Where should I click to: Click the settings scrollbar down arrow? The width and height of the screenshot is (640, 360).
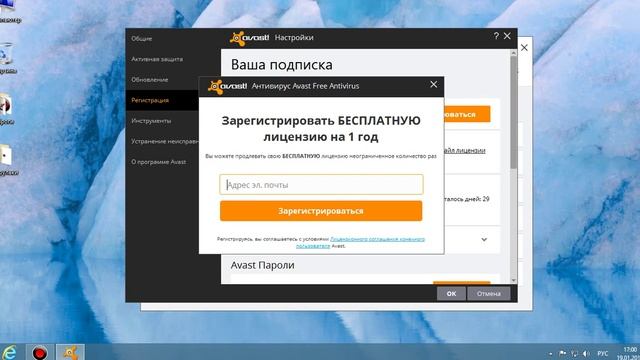(x=513, y=280)
